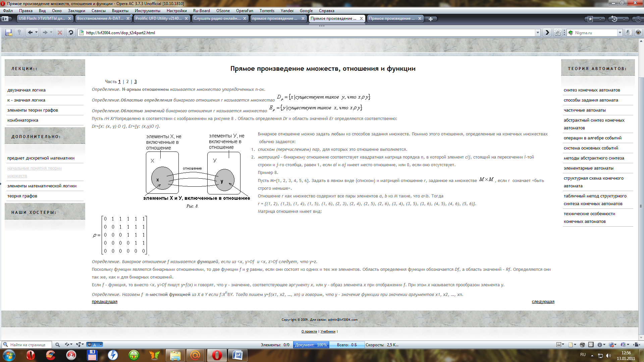Open bookmarks star panel button in tab bar
This screenshot has height=362, width=644.
tap(591, 19)
